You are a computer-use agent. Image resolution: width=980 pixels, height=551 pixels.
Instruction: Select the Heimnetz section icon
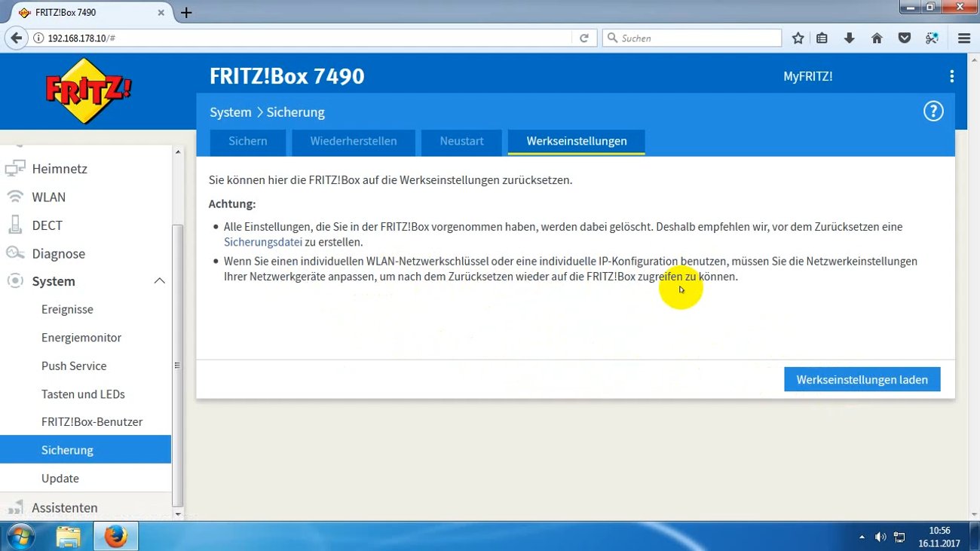(14, 168)
